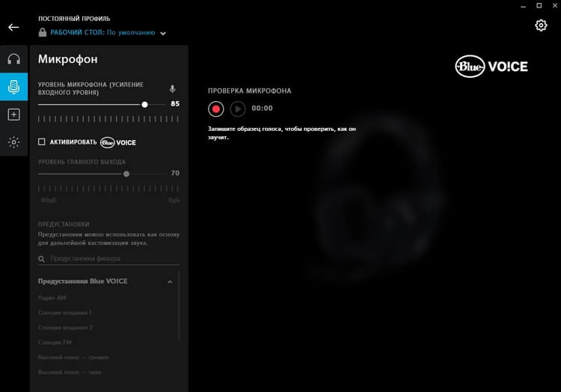The height and width of the screenshot is (392, 561).
Task: Select the Станция FM preset
Action: click(55, 343)
